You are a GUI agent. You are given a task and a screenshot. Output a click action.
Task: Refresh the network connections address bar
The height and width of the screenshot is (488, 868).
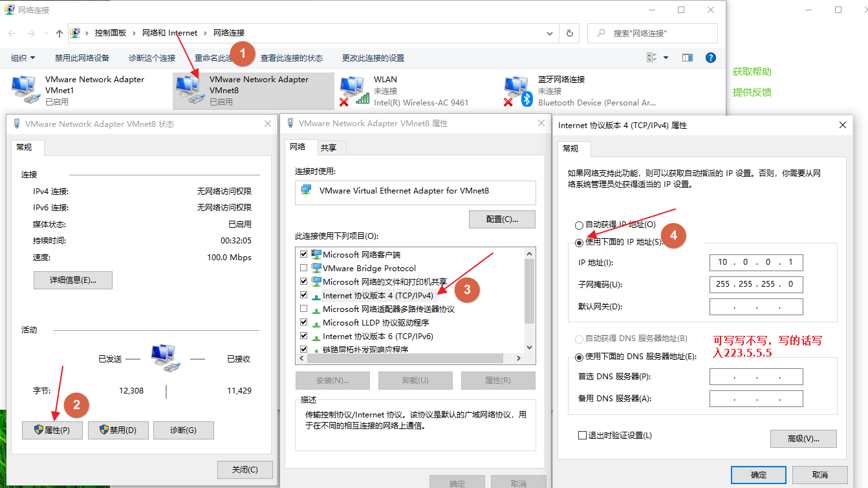click(569, 33)
